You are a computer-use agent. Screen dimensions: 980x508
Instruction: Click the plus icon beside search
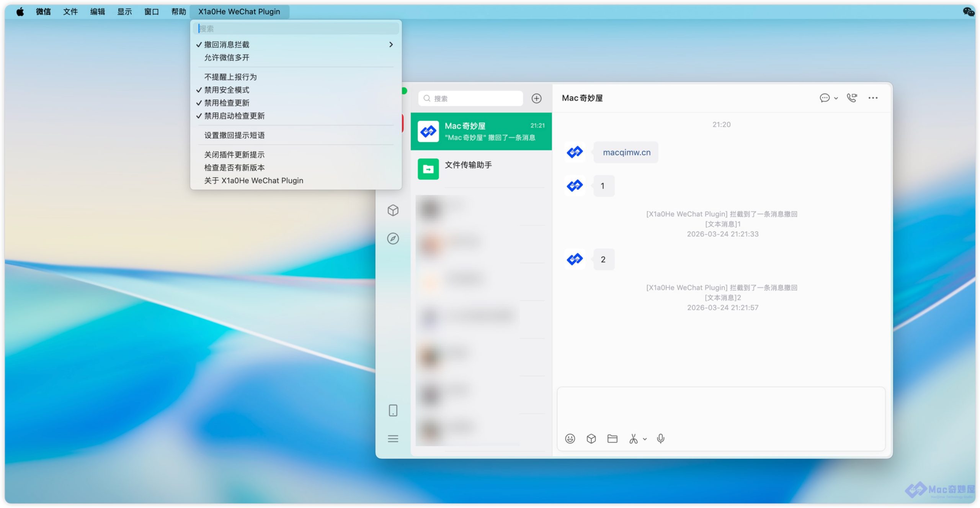coord(536,98)
